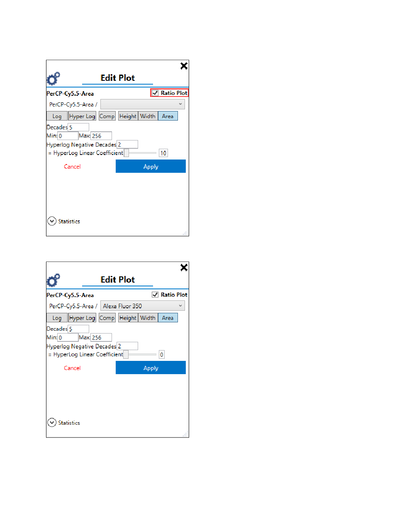Close the upper Edit Plot dialog
The height and width of the screenshot is (532, 394).
click(184, 66)
